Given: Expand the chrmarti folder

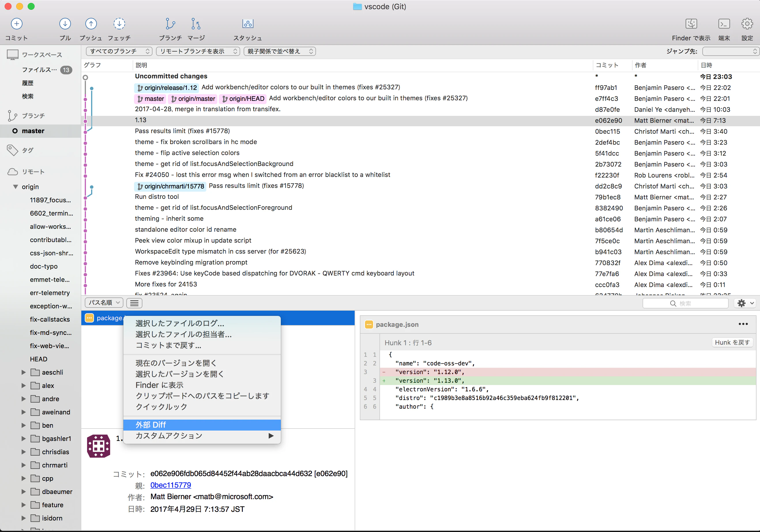Looking at the screenshot, I should 24,465.
